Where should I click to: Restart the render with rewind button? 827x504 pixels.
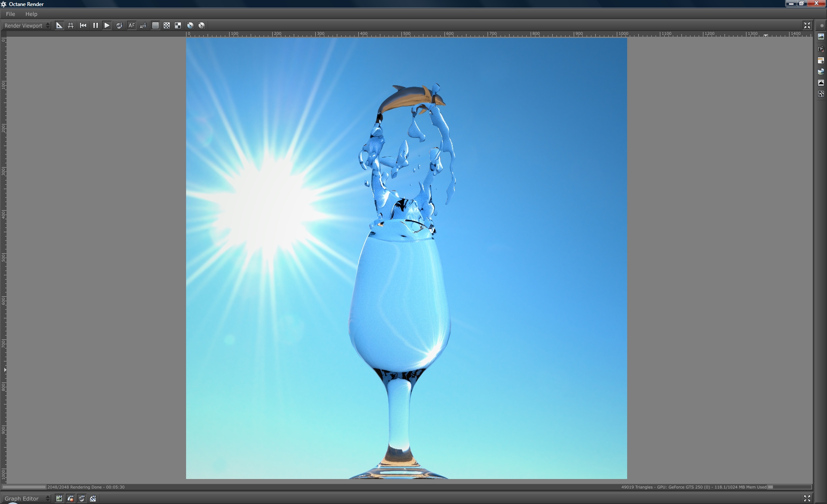83,26
